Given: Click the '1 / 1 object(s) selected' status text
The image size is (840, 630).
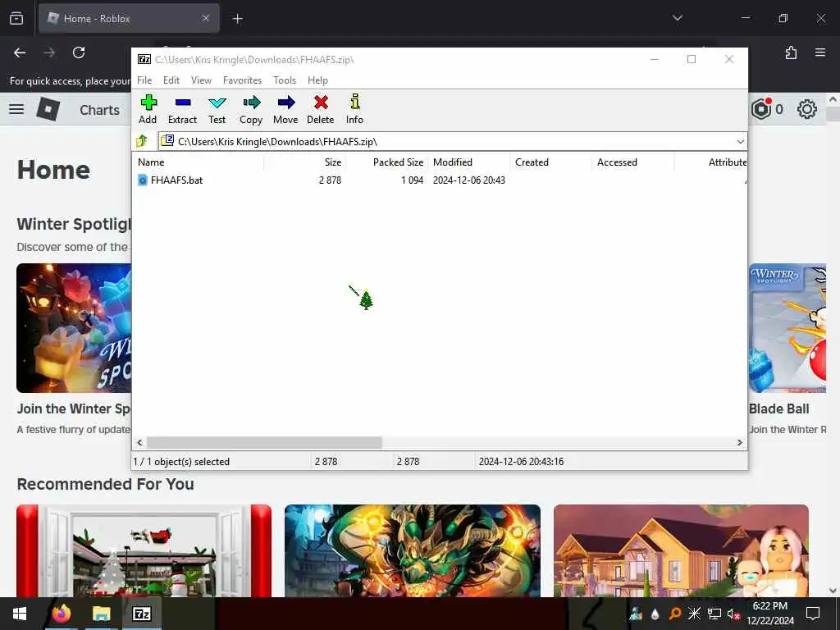Looking at the screenshot, I should click(x=181, y=462).
